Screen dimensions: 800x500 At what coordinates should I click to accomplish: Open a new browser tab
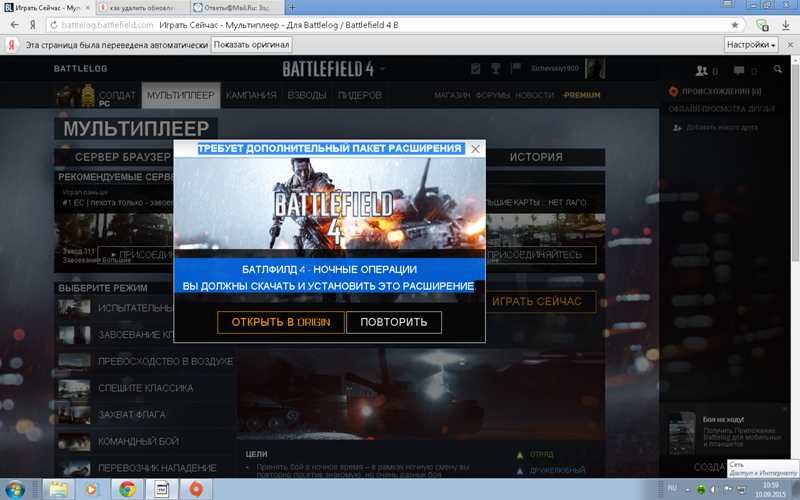pyautogui.click(x=292, y=8)
